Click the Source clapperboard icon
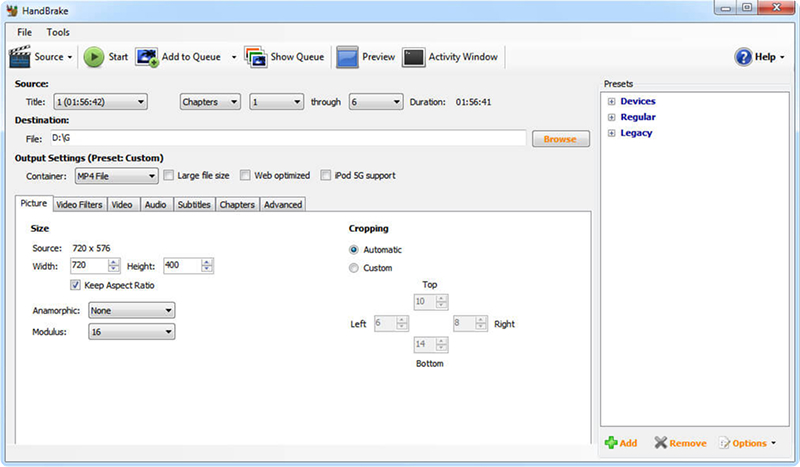This screenshot has height=467, width=800. tap(20, 57)
